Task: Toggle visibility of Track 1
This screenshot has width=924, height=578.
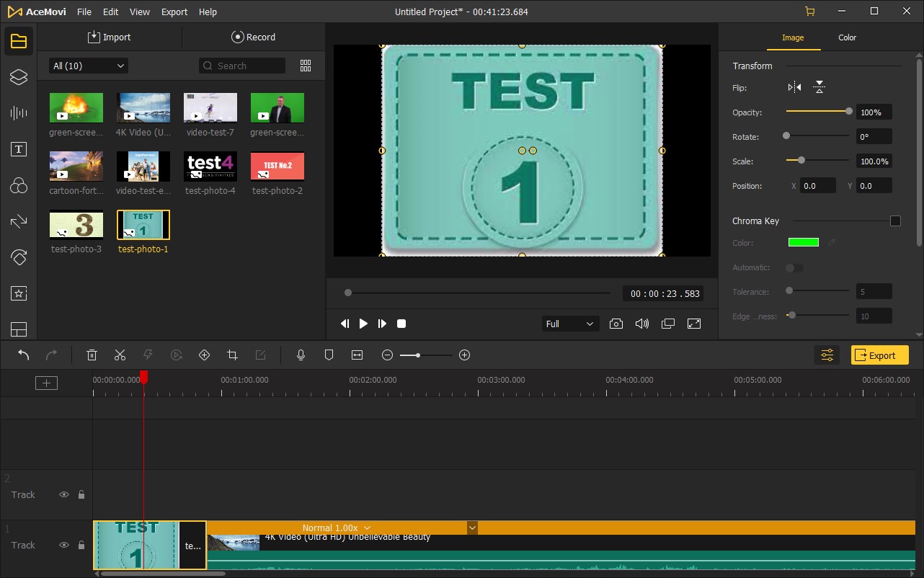Action: click(x=64, y=545)
